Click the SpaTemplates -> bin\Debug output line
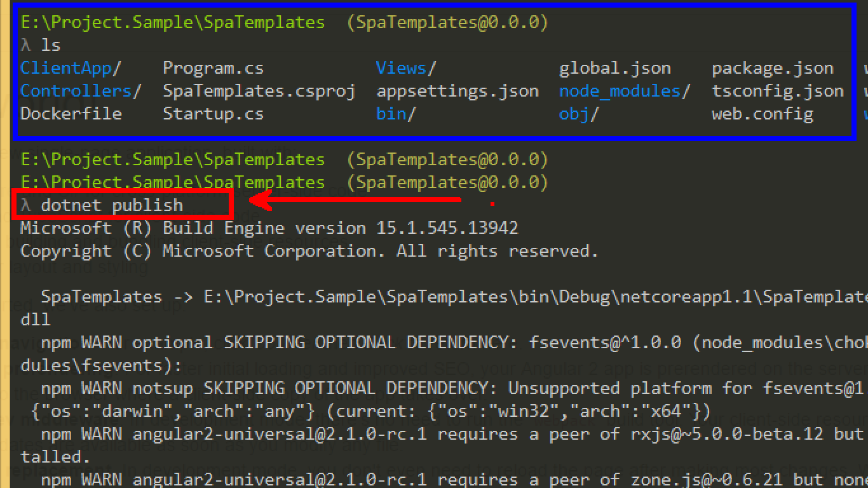Image resolution: width=868 pixels, height=488 pixels. click(x=454, y=297)
